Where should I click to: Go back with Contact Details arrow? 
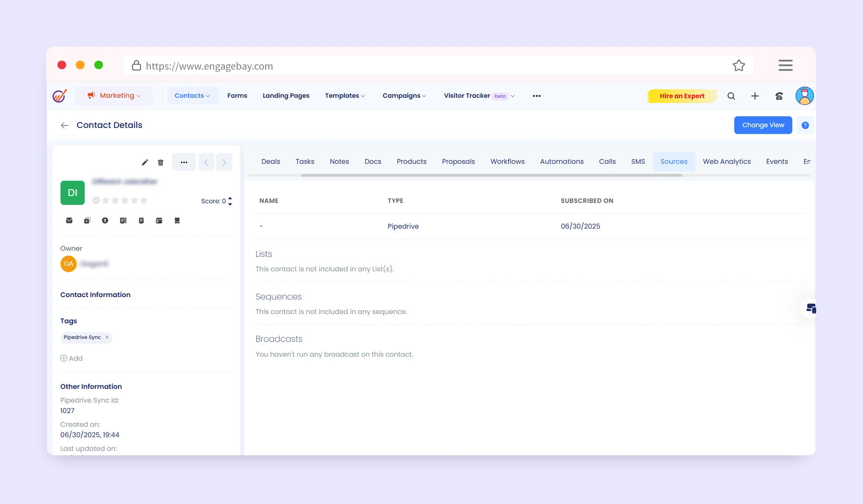[64, 125]
